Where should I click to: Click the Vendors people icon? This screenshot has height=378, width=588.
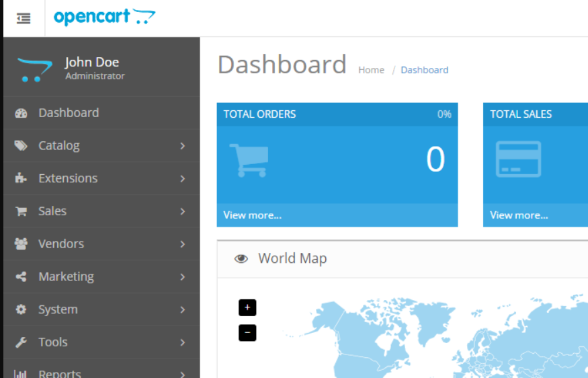[x=21, y=244]
